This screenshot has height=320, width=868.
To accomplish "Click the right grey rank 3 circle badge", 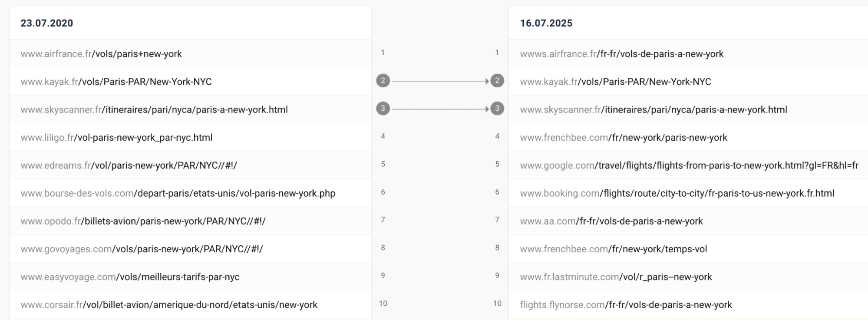I will 497,109.
